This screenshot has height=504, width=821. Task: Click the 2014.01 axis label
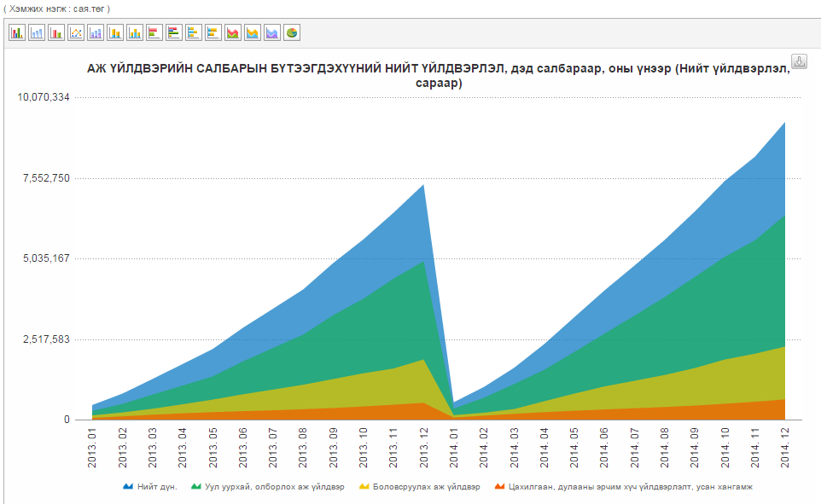click(454, 448)
